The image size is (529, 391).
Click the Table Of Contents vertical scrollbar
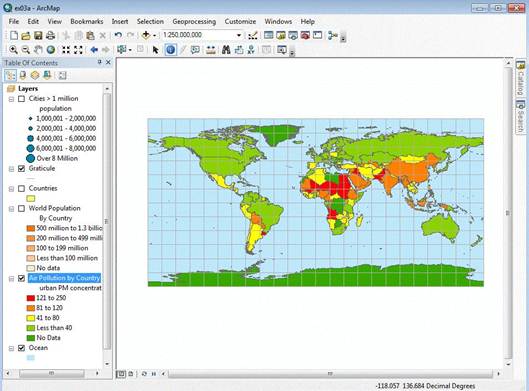[x=107, y=222]
